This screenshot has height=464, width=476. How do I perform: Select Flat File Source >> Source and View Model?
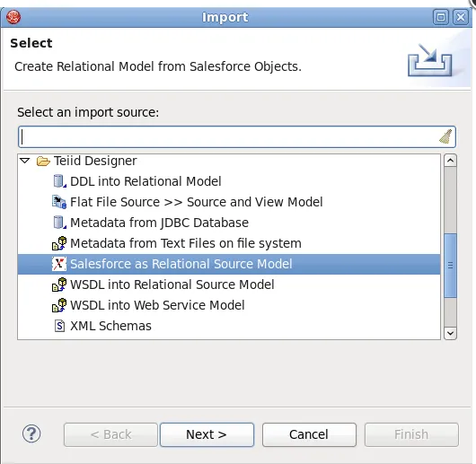coord(196,202)
